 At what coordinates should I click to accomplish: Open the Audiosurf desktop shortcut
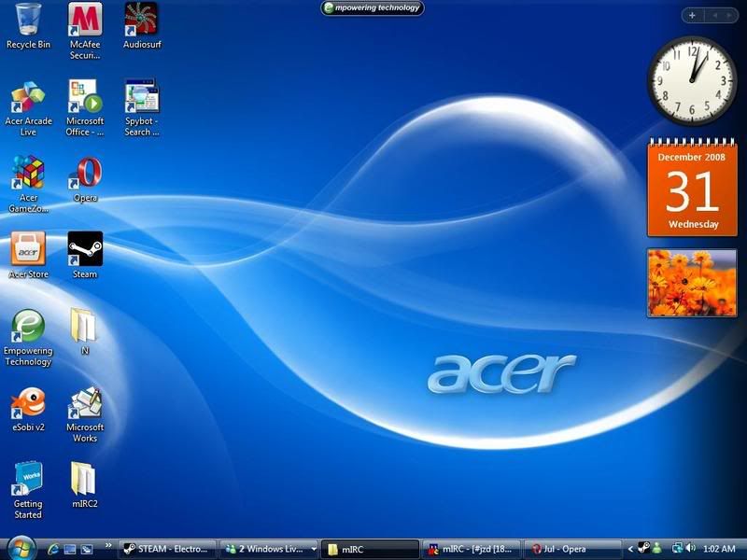(141, 21)
